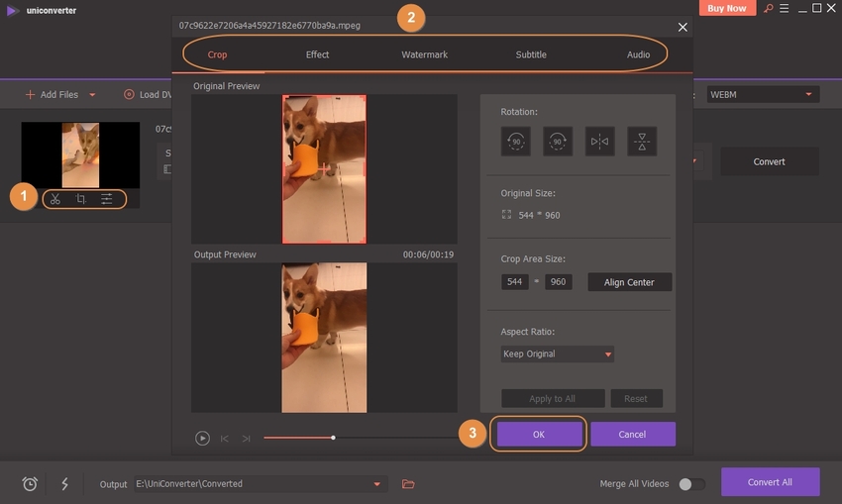Open the Watermark tab
The width and height of the screenshot is (842, 504).
tap(424, 54)
